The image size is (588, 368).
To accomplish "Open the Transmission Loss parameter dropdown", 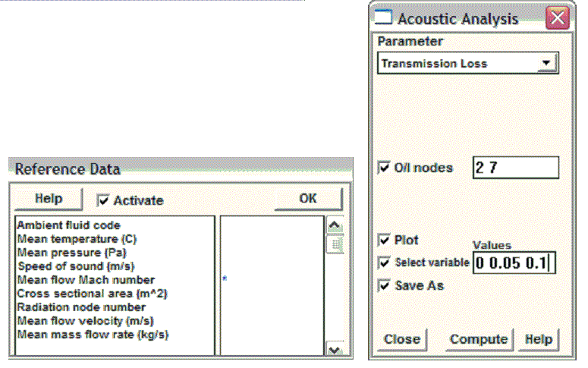I will tap(545, 63).
